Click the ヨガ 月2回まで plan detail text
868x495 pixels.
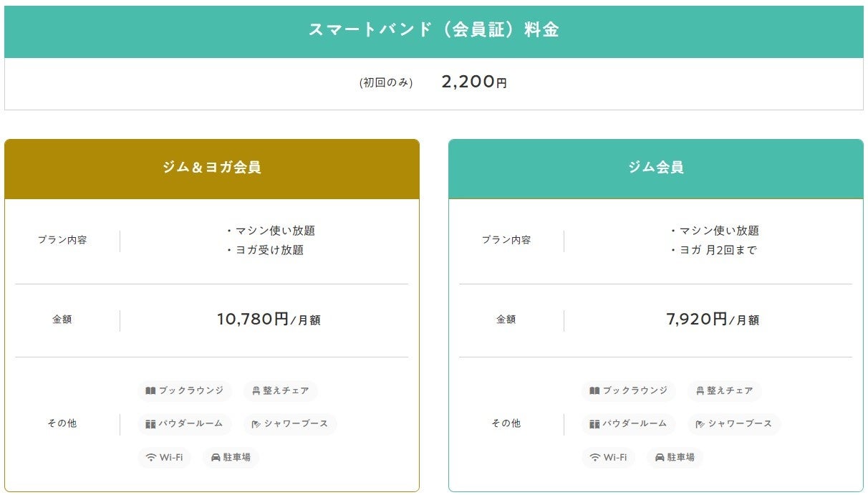718,250
